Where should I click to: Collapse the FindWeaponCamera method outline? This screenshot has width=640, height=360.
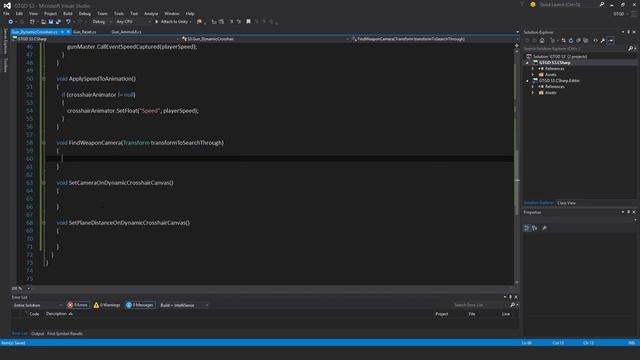[x=44, y=143]
